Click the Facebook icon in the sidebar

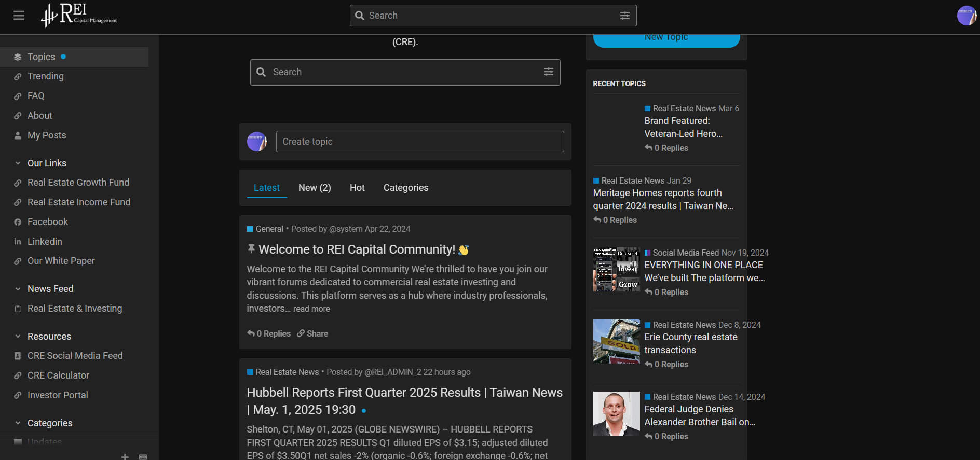coord(18,222)
